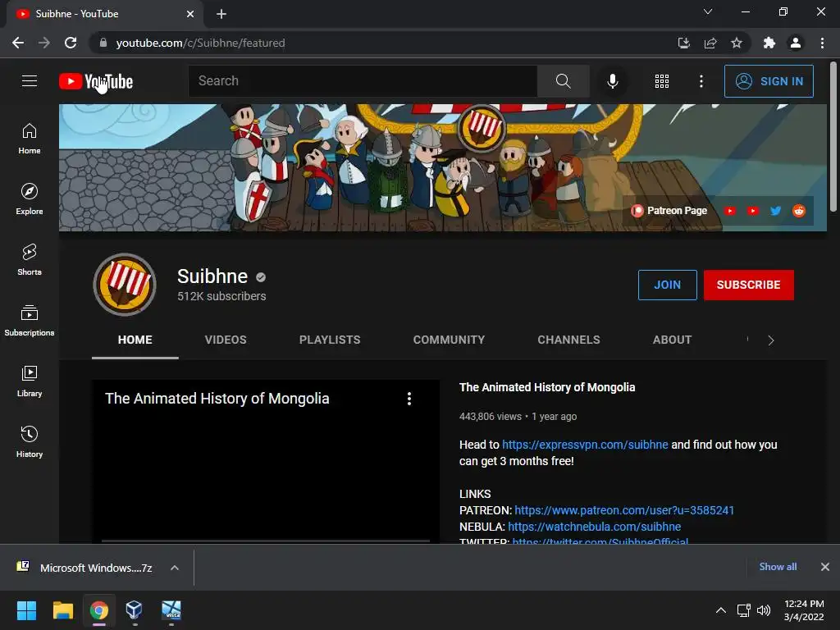Click the video progress bar
This screenshot has height=630, width=840.
pyautogui.click(x=266, y=541)
